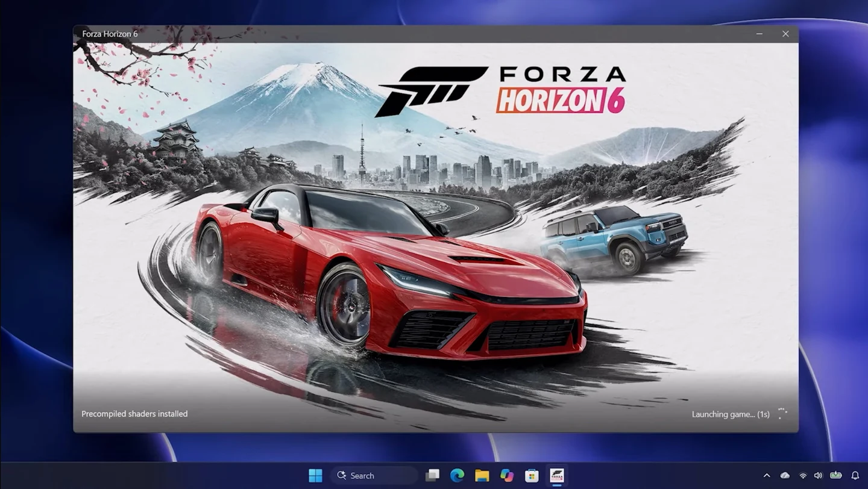Open Task View from the taskbar
Screen dimensions: 868x489
[432, 476]
